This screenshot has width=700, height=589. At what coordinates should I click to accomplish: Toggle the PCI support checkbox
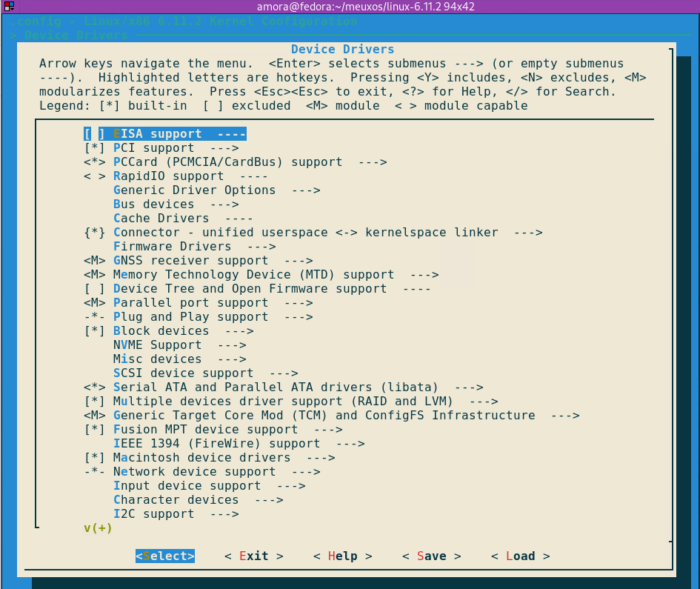(95, 148)
